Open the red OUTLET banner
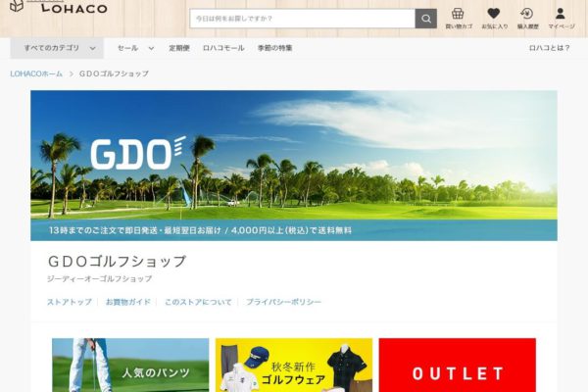Screen dimensions: 588x392 pyautogui.click(x=457, y=365)
